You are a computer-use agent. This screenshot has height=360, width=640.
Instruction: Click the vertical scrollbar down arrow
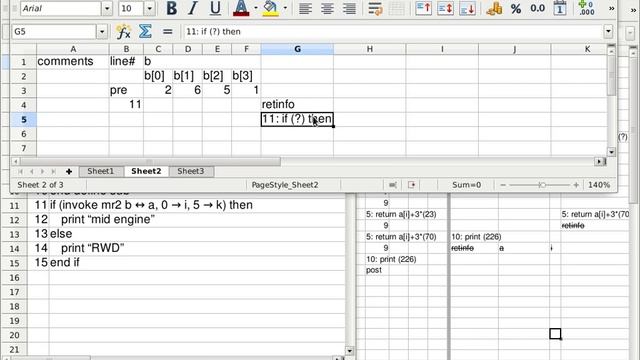pyautogui.click(x=611, y=152)
